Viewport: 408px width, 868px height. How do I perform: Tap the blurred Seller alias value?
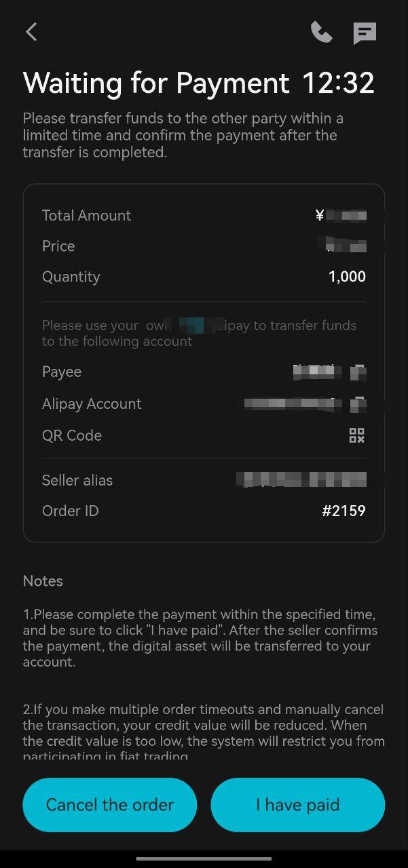click(301, 480)
